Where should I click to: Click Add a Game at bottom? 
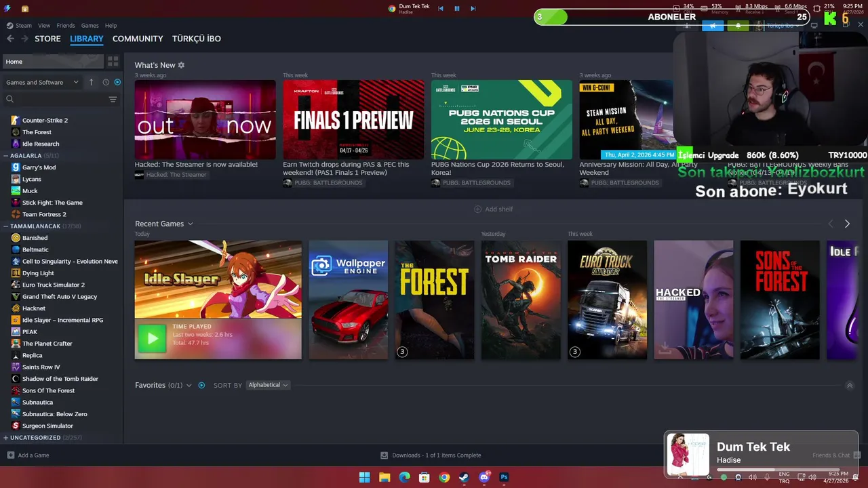pos(28,455)
